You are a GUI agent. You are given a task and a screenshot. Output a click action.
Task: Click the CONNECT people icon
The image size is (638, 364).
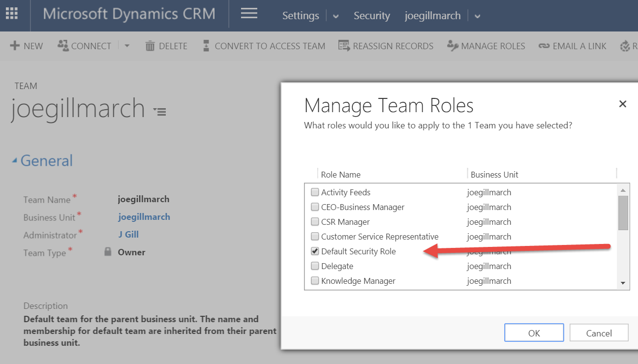pyautogui.click(x=63, y=46)
